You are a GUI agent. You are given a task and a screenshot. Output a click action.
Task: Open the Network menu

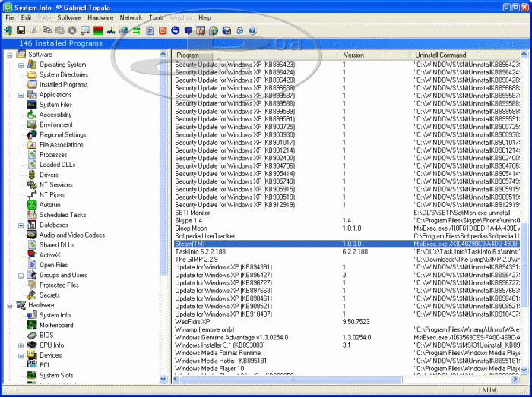131,17
